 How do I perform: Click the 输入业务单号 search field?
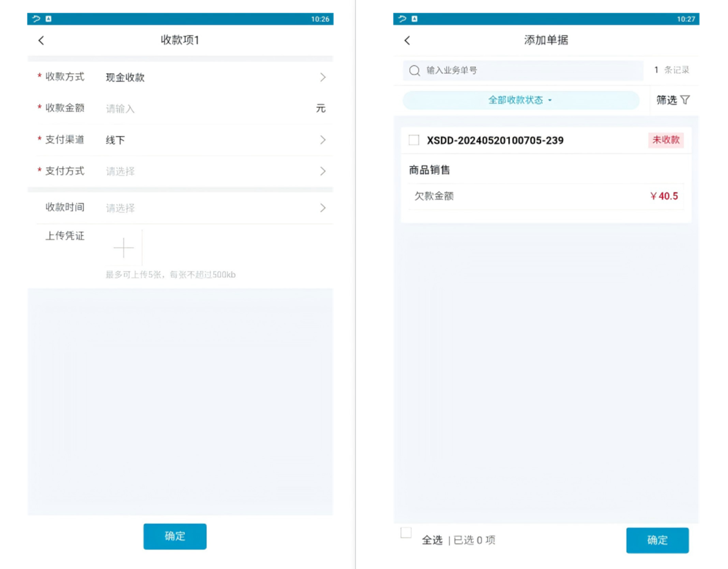(x=523, y=70)
